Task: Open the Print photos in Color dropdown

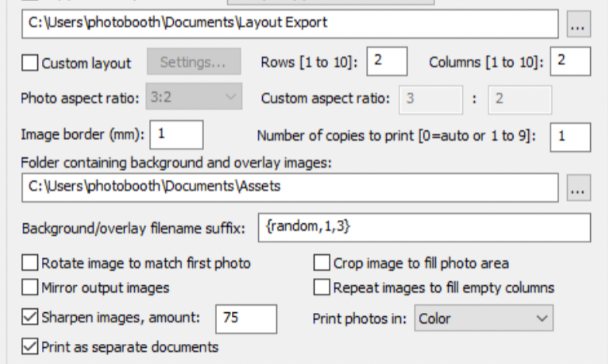Action: tap(484, 318)
